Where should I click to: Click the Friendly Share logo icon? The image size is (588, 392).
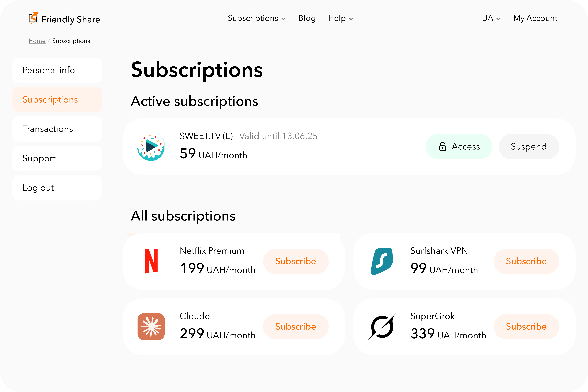(33, 18)
